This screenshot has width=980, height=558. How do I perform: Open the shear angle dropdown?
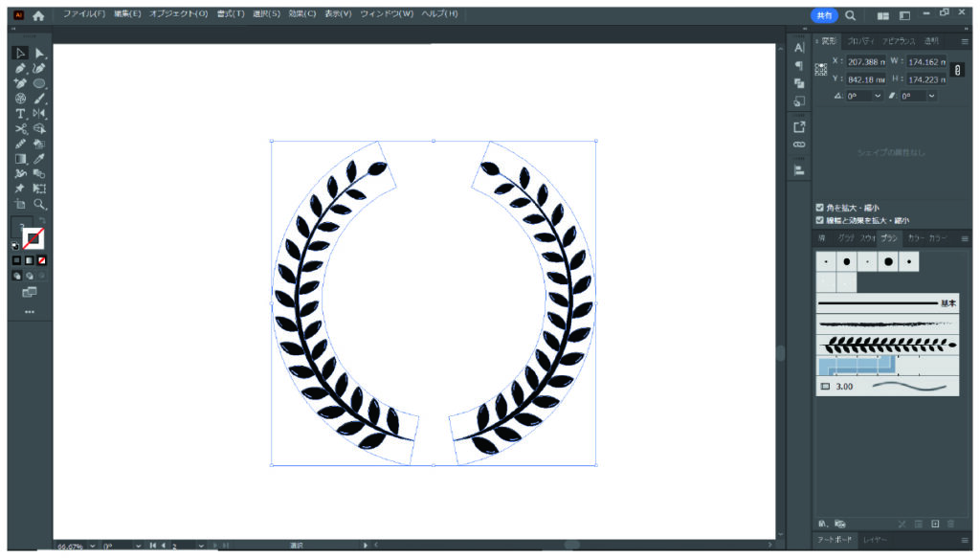tap(931, 96)
